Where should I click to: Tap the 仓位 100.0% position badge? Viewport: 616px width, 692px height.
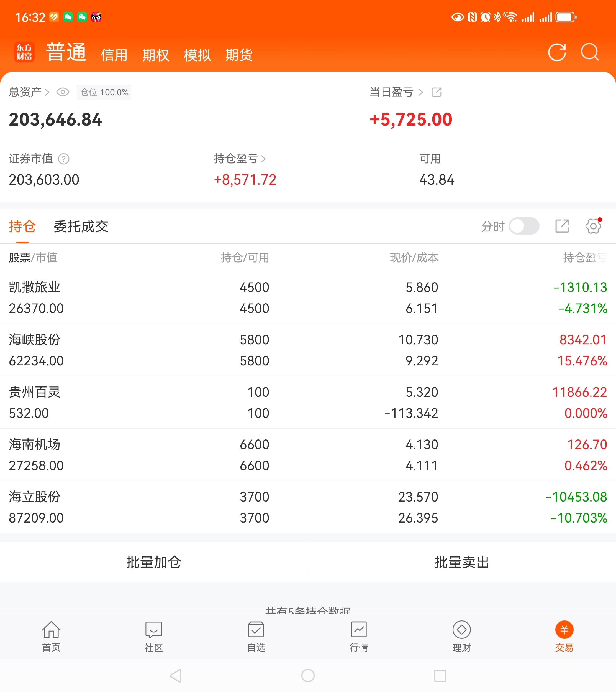(104, 92)
